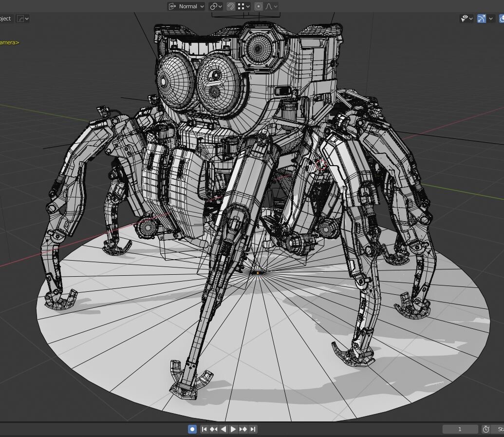Open the pivot point dropdown

point(216,6)
